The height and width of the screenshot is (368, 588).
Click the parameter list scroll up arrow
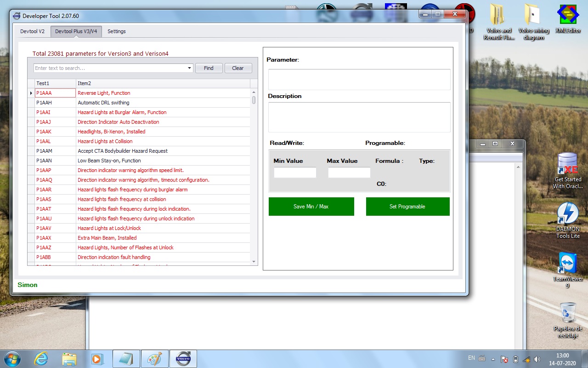(x=254, y=92)
